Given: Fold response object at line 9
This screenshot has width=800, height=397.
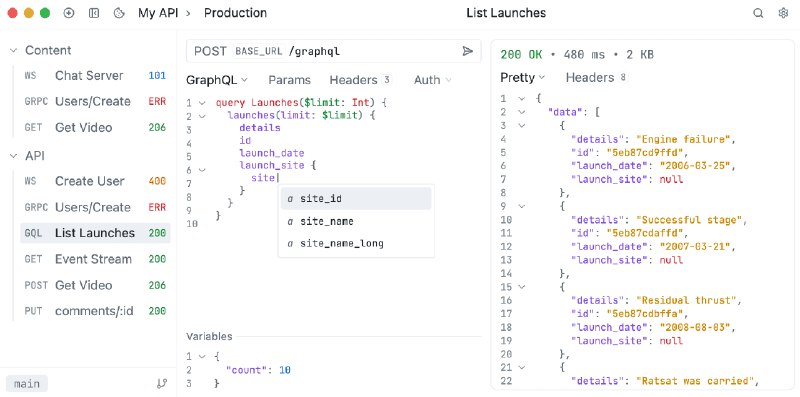Looking at the screenshot, I should click(x=521, y=206).
